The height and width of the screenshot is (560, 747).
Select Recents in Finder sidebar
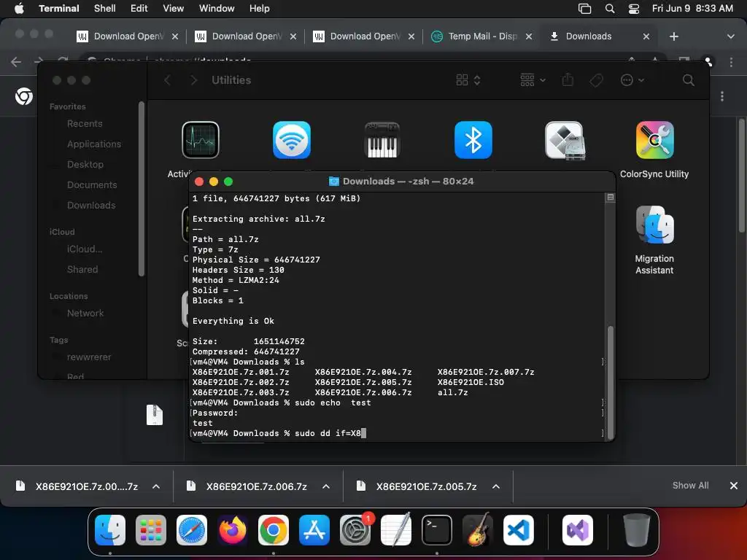(85, 124)
